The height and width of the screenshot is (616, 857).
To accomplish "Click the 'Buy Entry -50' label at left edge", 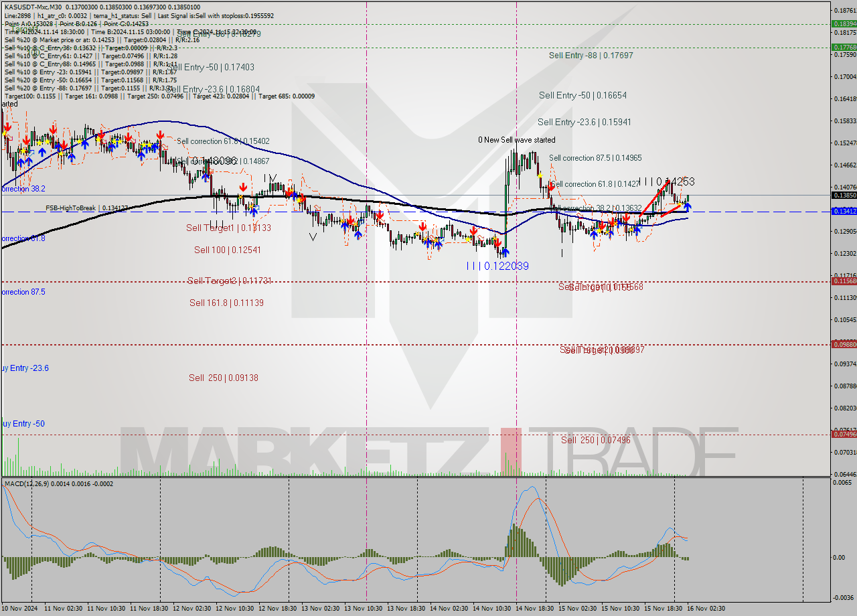I will [x=22, y=424].
